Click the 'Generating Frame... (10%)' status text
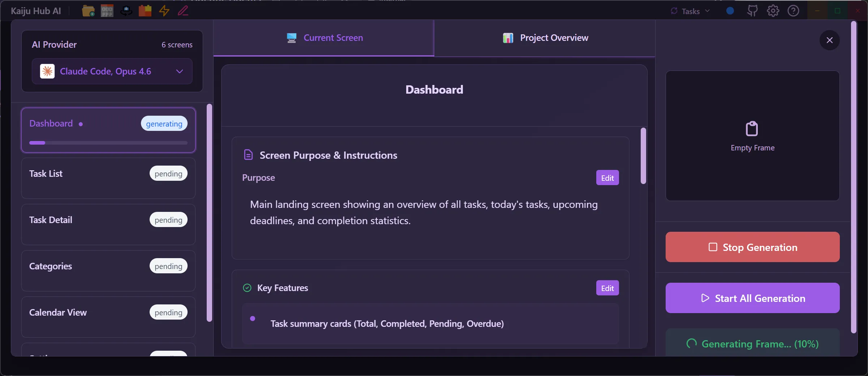 point(760,344)
